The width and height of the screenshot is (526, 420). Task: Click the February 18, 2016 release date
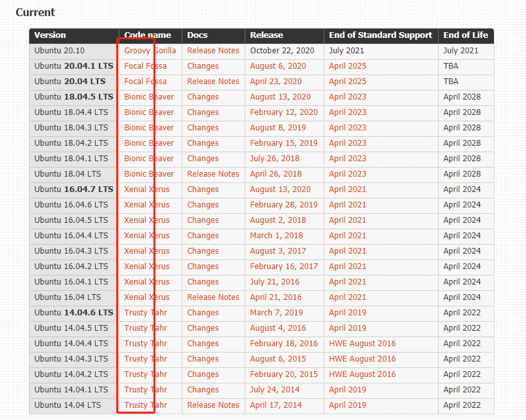click(284, 344)
